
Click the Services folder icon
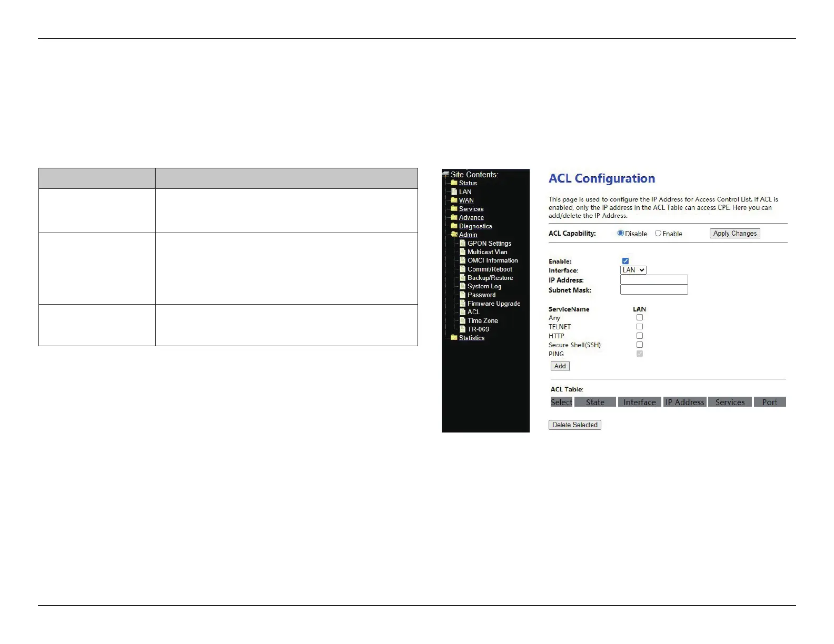[x=454, y=209]
